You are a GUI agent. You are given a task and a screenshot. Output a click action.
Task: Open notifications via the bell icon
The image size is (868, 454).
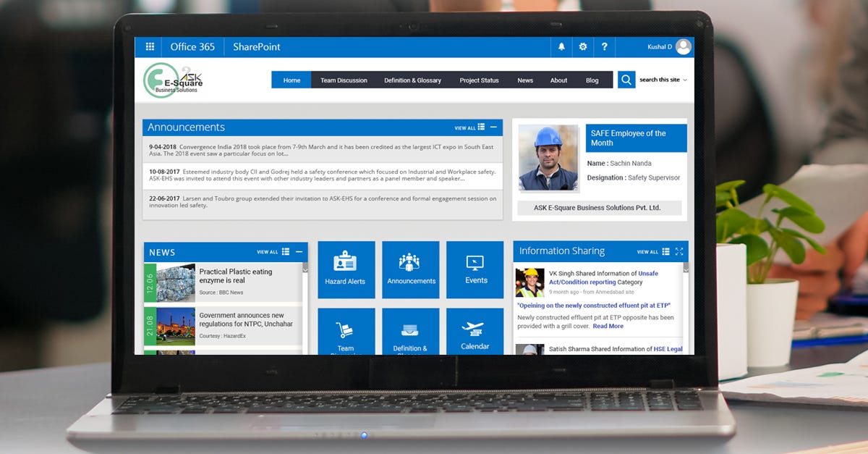[561, 46]
